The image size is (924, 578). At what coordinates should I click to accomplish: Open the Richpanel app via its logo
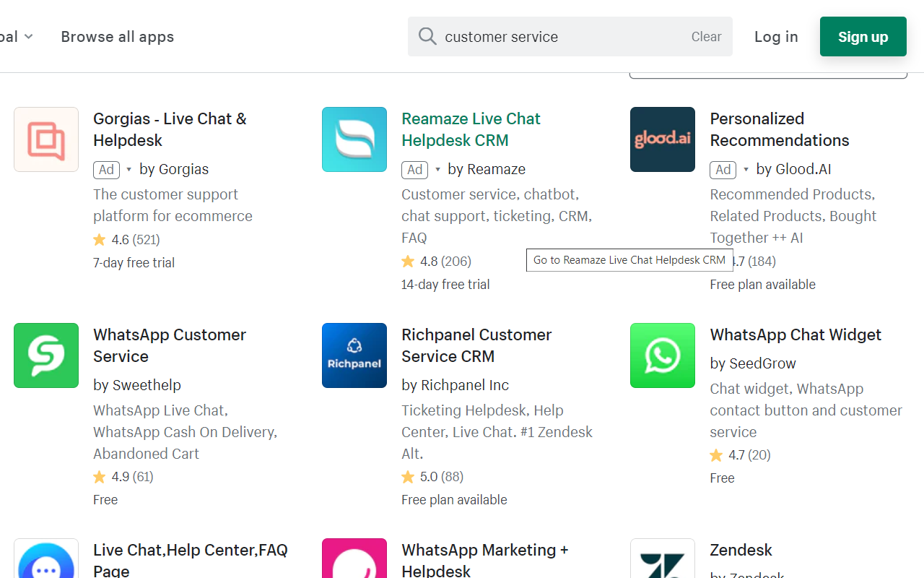point(354,355)
